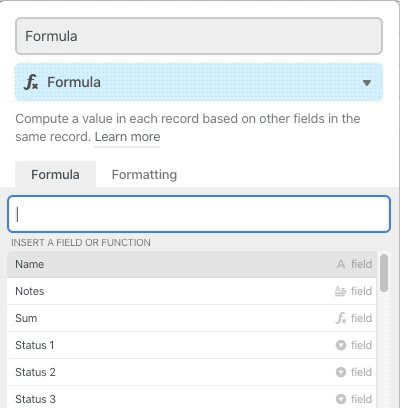Screen dimensions: 400x408
Task: Click the field list scrollbar thumb
Action: [x=384, y=273]
